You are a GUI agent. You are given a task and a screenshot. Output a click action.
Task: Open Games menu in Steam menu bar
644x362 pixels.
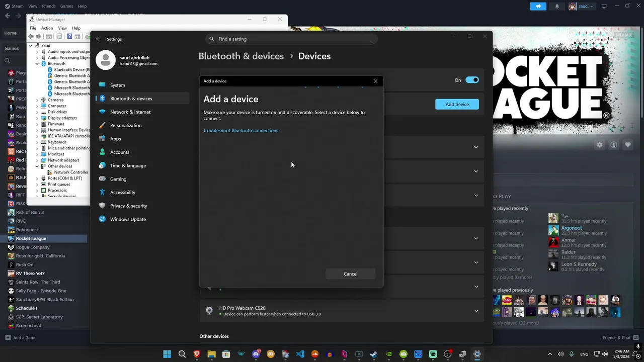tap(66, 6)
